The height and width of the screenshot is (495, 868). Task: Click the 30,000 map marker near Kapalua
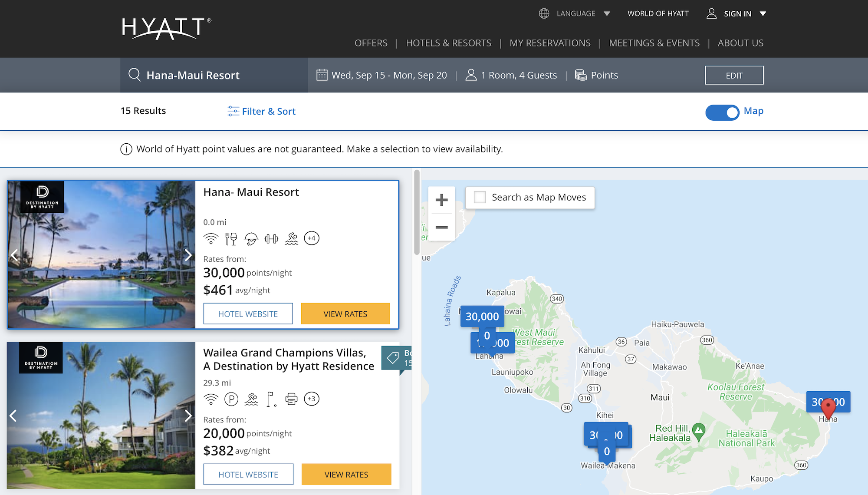click(482, 317)
